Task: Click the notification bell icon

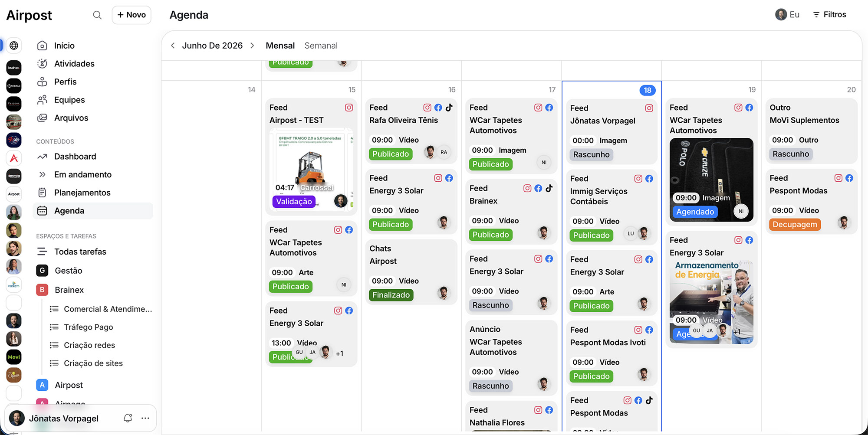Action: click(x=128, y=418)
